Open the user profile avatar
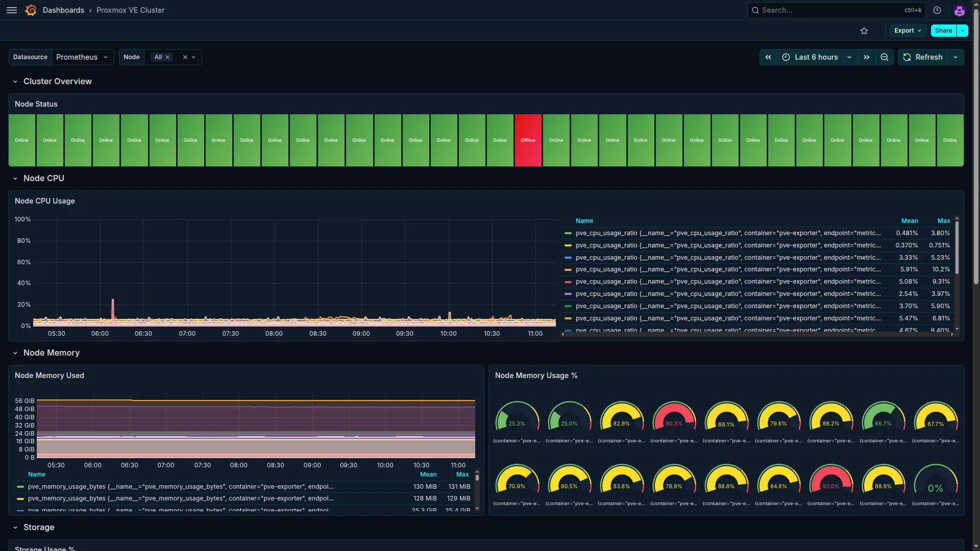 [x=960, y=10]
